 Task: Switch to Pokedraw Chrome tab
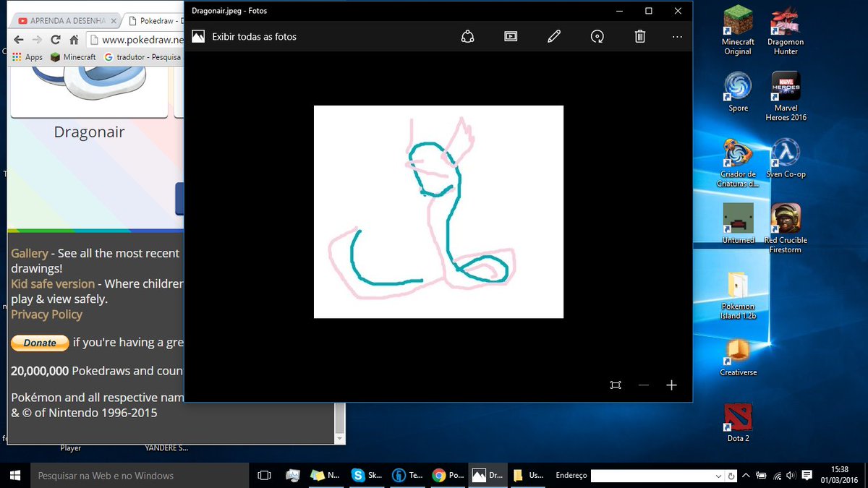[153, 21]
